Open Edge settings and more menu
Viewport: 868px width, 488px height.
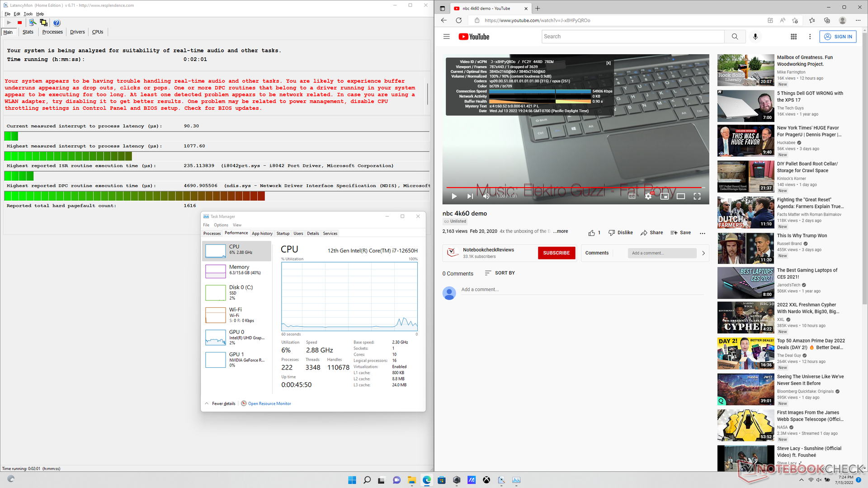[x=858, y=20]
